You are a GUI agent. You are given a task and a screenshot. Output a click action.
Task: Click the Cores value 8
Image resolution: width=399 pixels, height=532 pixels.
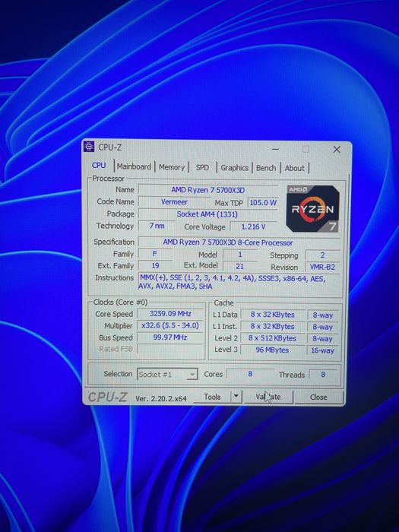pyautogui.click(x=250, y=374)
